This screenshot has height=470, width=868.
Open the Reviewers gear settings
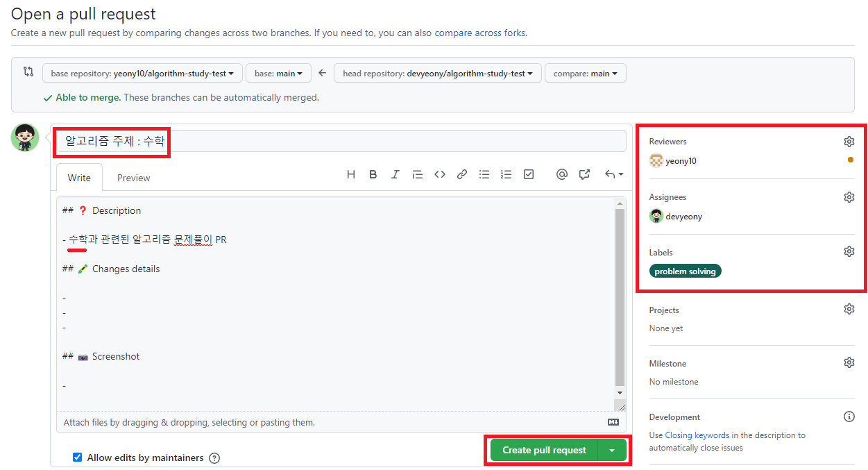pyautogui.click(x=849, y=142)
